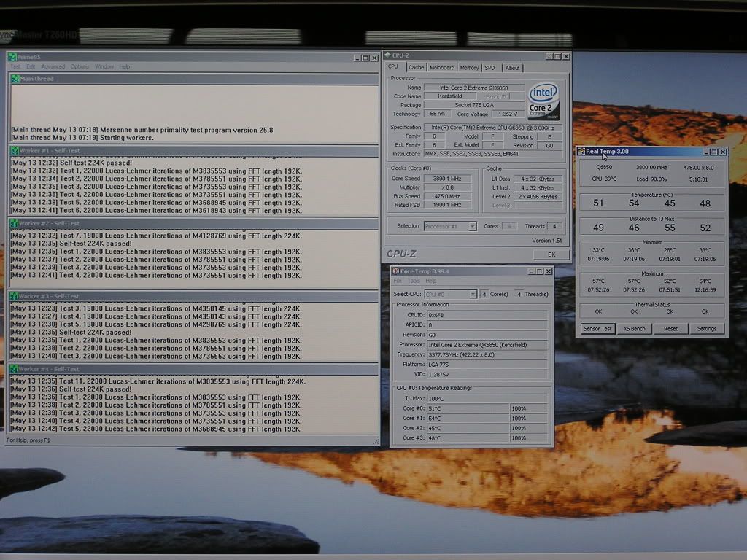The width and height of the screenshot is (747, 560).
Task: Click the GPU 39°C reading in Real Temp
Action: [604, 179]
